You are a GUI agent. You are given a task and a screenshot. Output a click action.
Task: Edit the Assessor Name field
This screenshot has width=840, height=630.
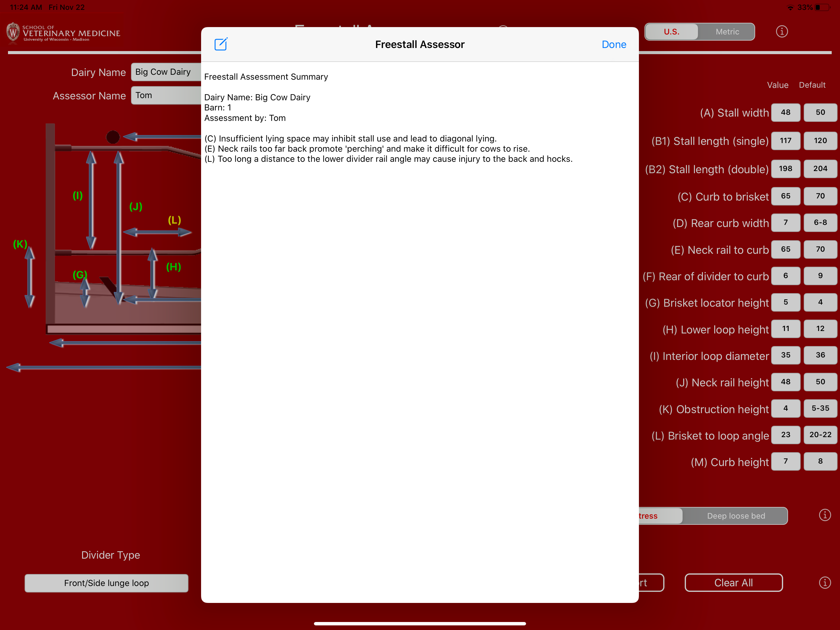[x=166, y=95]
